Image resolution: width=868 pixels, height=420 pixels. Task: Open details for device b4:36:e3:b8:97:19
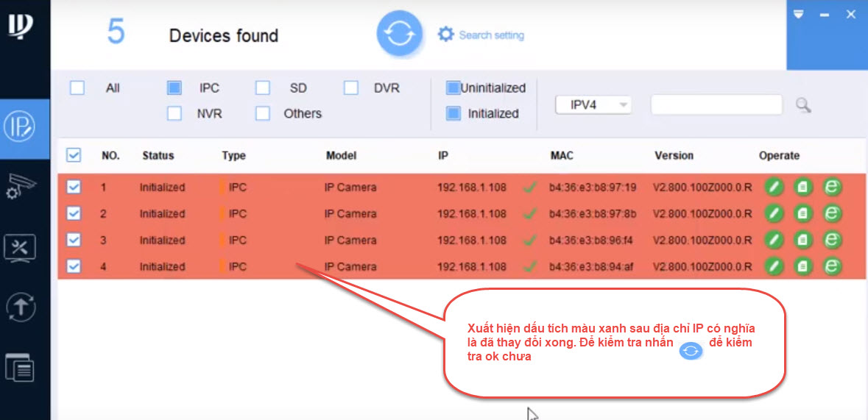(802, 187)
